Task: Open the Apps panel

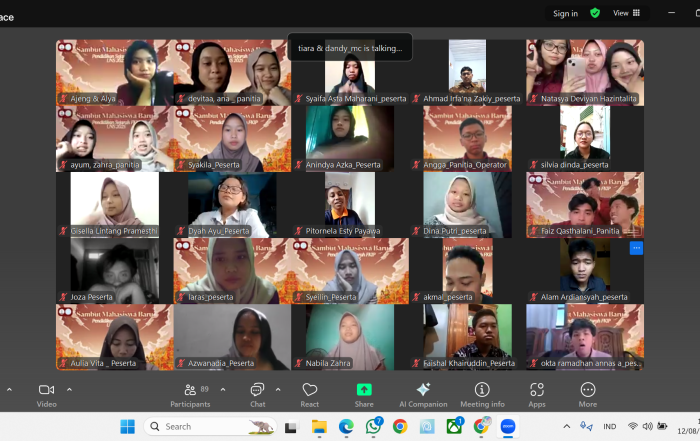Action: tap(537, 393)
